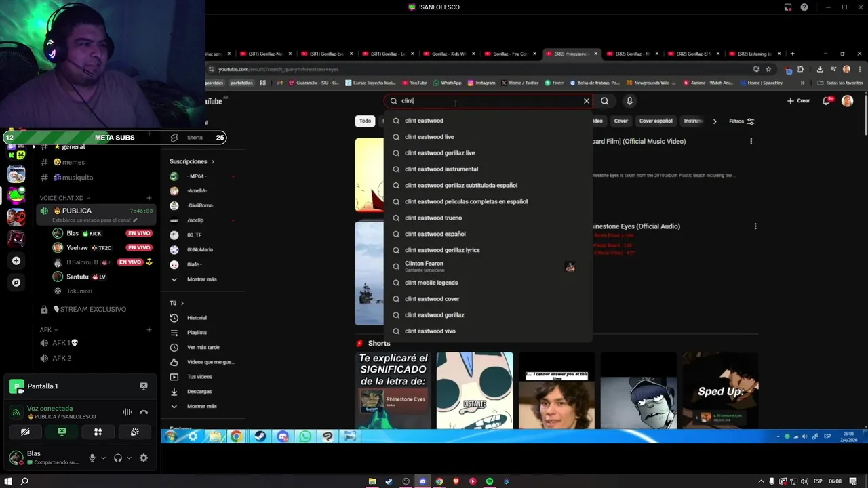Add a server in Discord
This screenshot has height=488, width=868.
coord(16,260)
